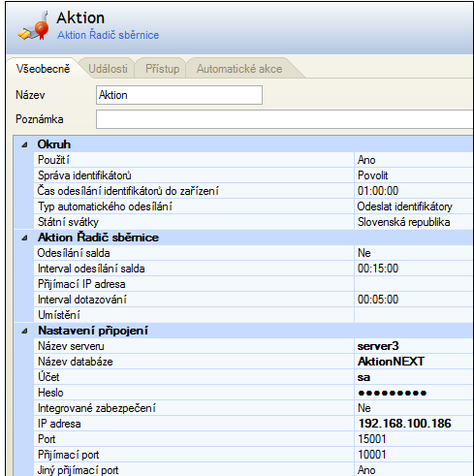Image resolution: width=474 pixels, height=476 pixels.
Task: Select the Přijímací IP adresa row
Action: click(253, 284)
